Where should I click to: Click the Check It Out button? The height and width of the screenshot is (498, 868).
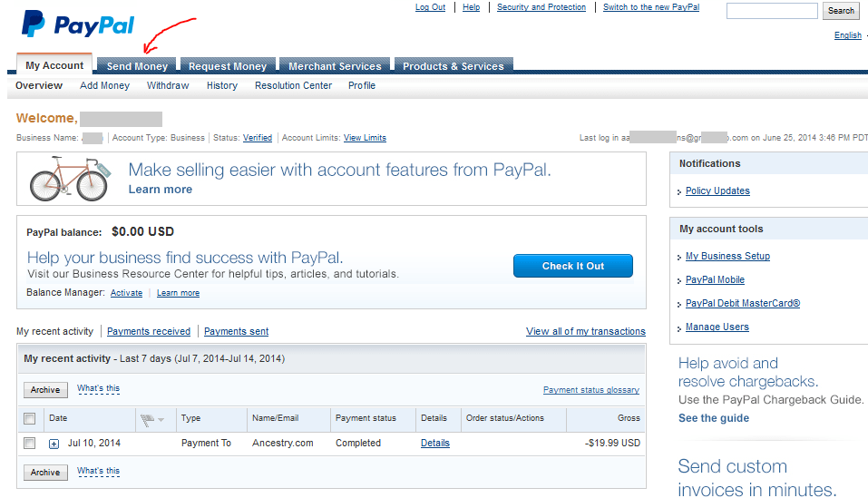[x=573, y=266]
